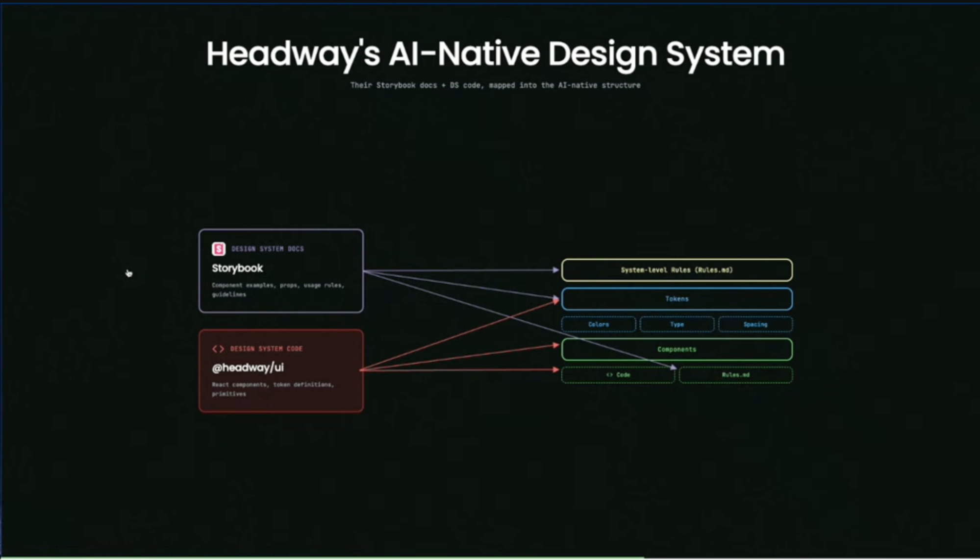Click the Type token chip

pos(677,324)
